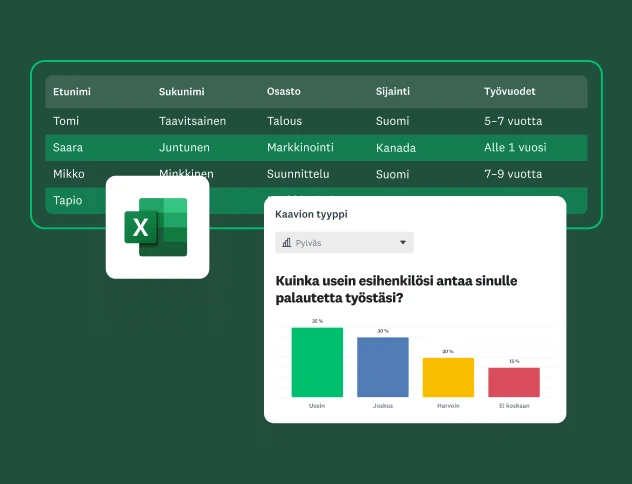Screen dimensions: 632x484
Task: Select the cell reading 5–7 vuotta
Action: pyautogui.click(x=513, y=121)
